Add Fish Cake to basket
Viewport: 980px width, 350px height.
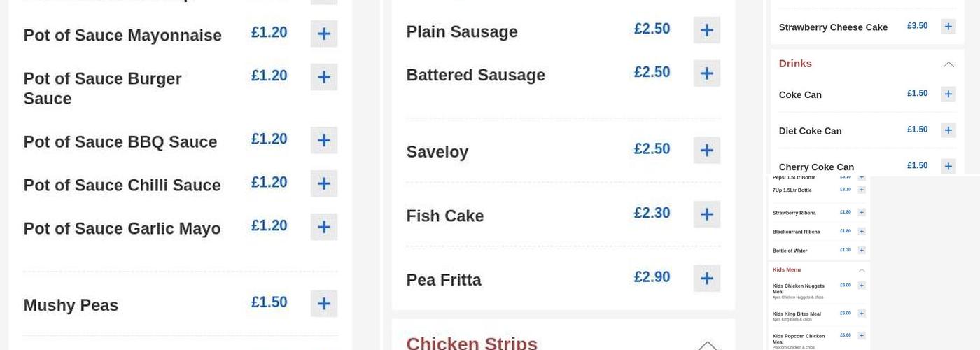point(706,214)
